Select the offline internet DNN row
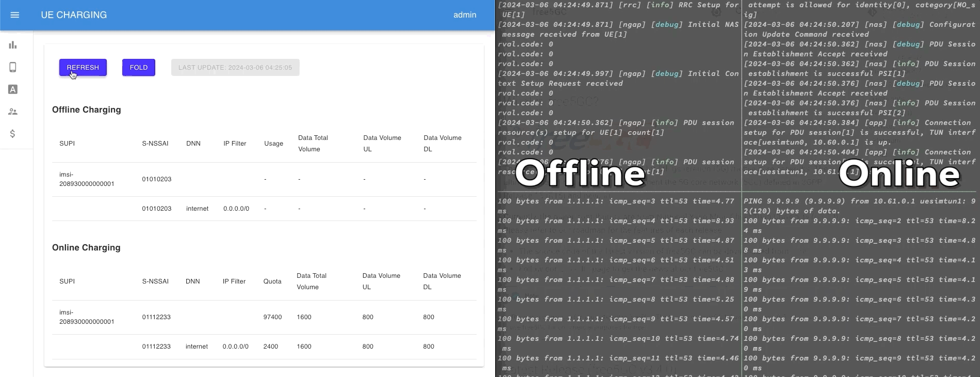 coord(197,209)
